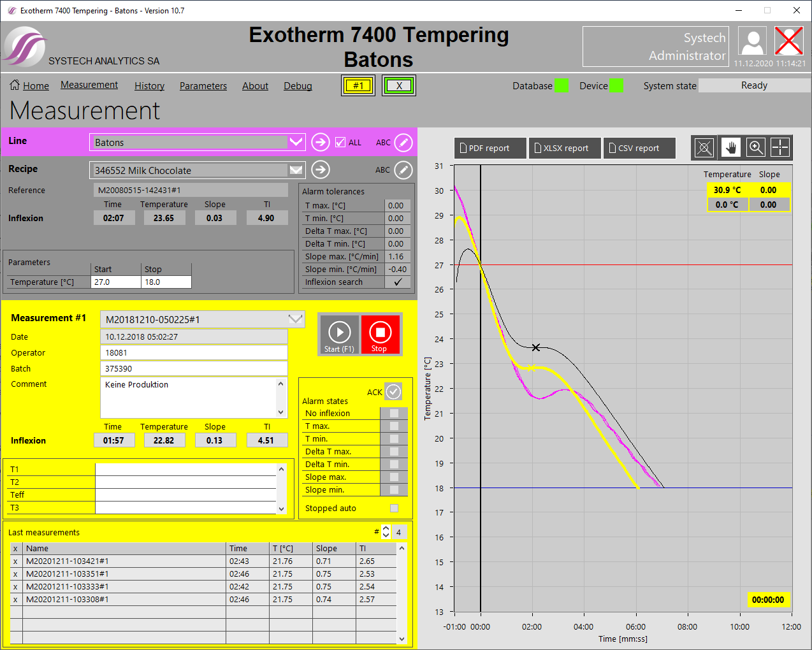Increase the last measurements count stepper

coord(386,528)
